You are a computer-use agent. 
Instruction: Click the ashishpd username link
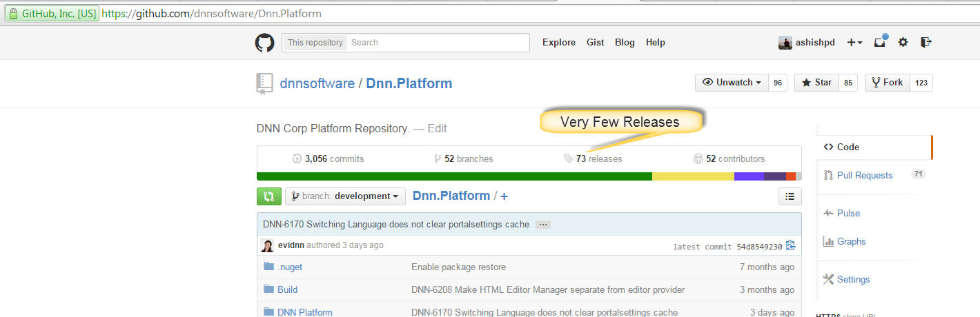coord(815,43)
